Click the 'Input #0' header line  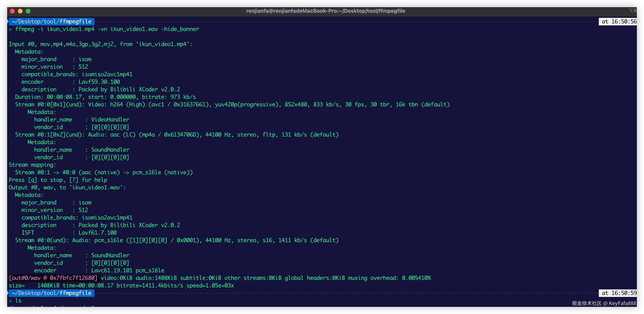point(101,44)
